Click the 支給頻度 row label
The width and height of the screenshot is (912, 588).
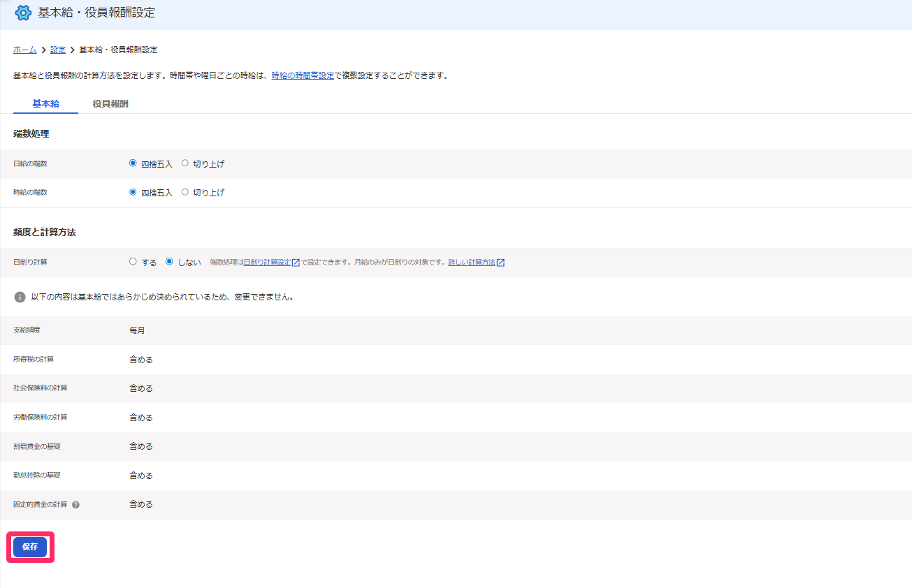pos(27,330)
